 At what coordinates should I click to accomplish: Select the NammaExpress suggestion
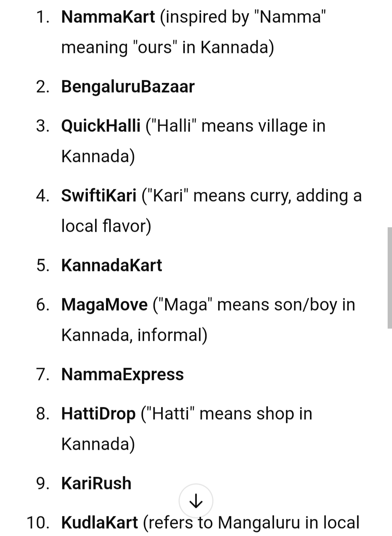click(122, 374)
